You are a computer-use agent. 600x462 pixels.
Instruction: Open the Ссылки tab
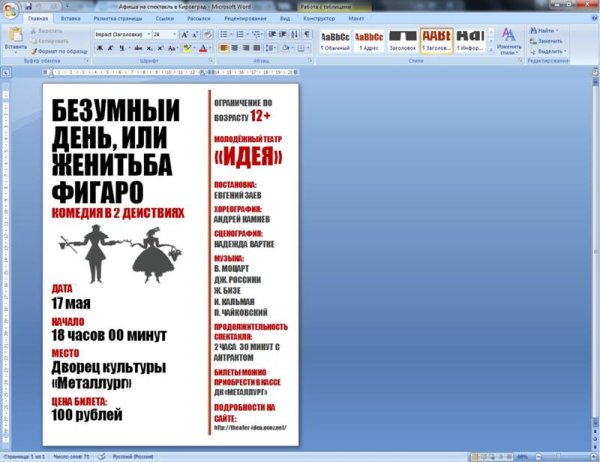coord(165,18)
